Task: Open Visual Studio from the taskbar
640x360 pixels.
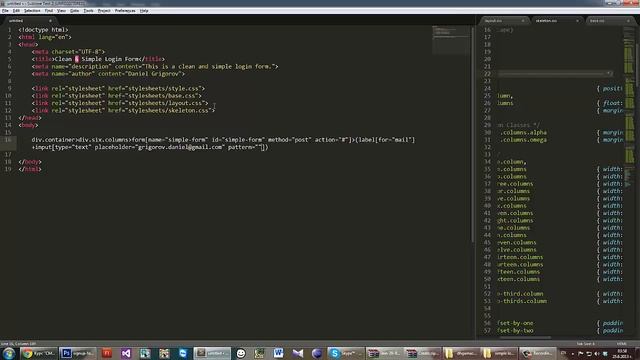Action: tap(126, 353)
